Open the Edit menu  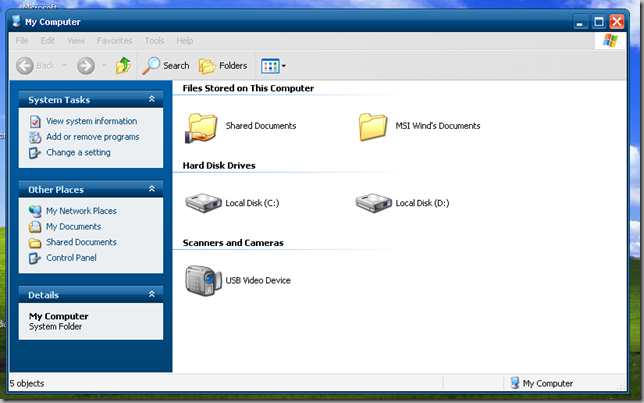click(47, 41)
